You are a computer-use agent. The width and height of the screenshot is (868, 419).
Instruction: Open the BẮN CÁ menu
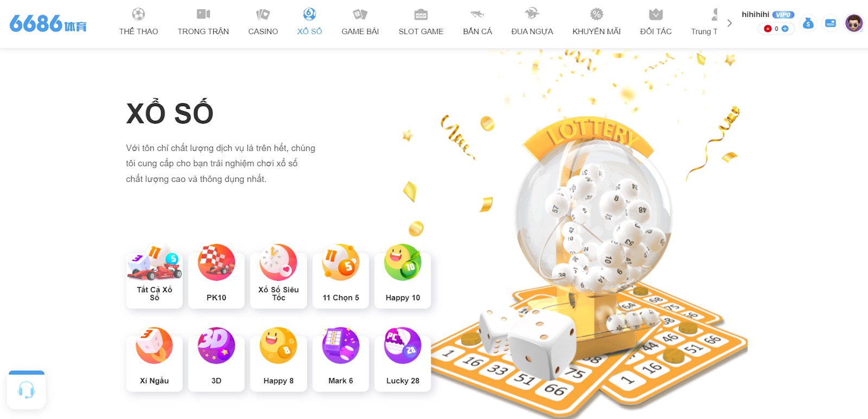[477, 22]
